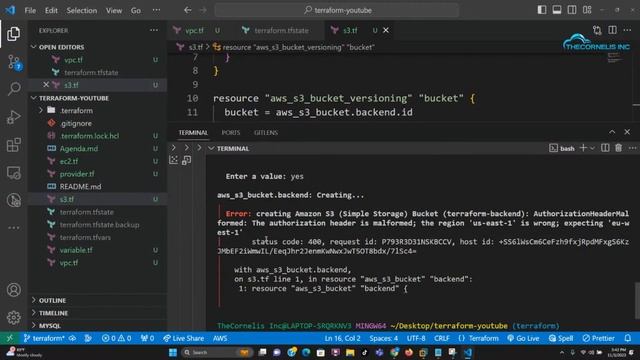Open README.md in the file tree
The image size is (640, 360).
[80, 187]
